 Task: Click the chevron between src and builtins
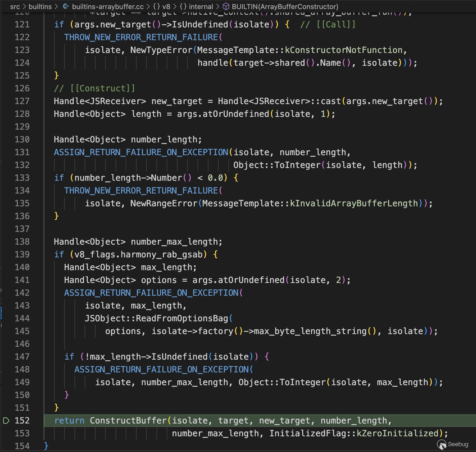pos(24,6)
